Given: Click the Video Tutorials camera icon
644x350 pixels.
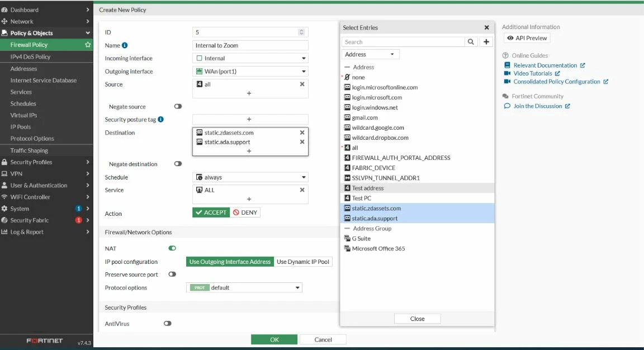Looking at the screenshot, I should (x=507, y=74).
